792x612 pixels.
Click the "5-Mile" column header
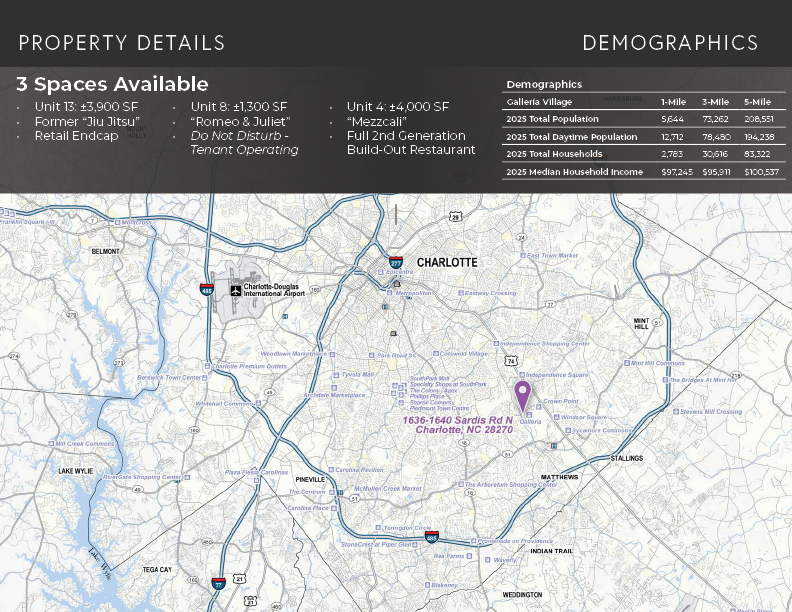(757, 102)
